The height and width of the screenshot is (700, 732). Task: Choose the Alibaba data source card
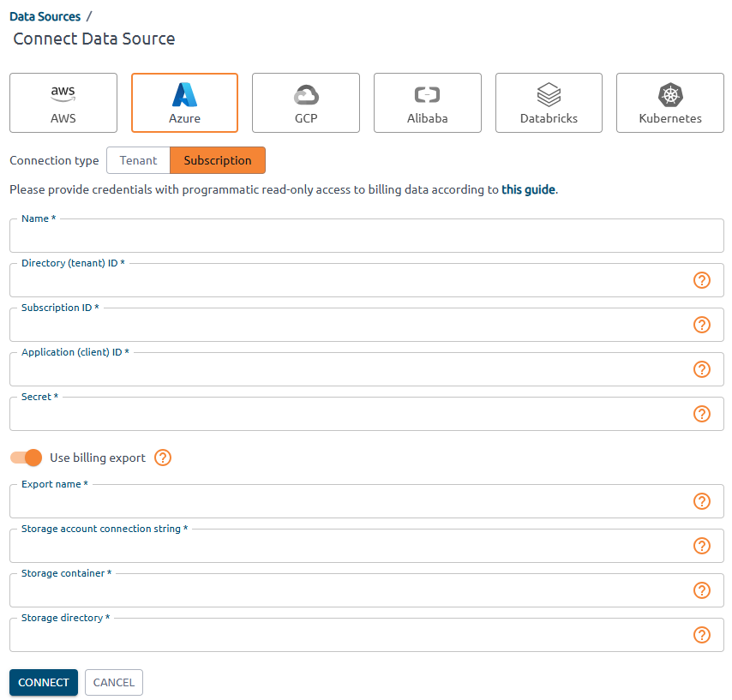coord(427,103)
